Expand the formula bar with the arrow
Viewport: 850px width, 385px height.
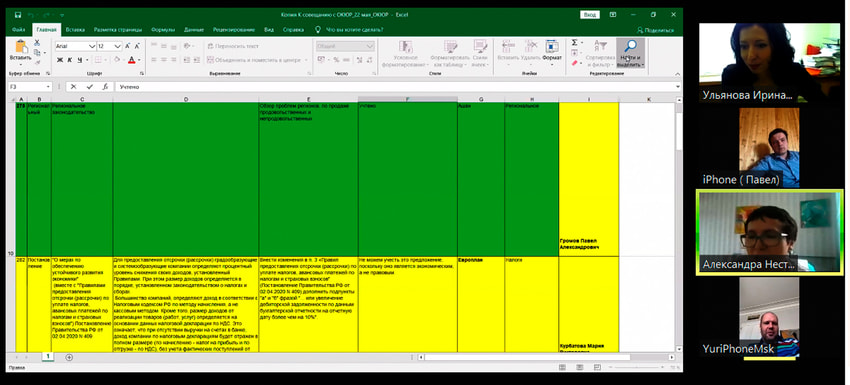coord(678,87)
